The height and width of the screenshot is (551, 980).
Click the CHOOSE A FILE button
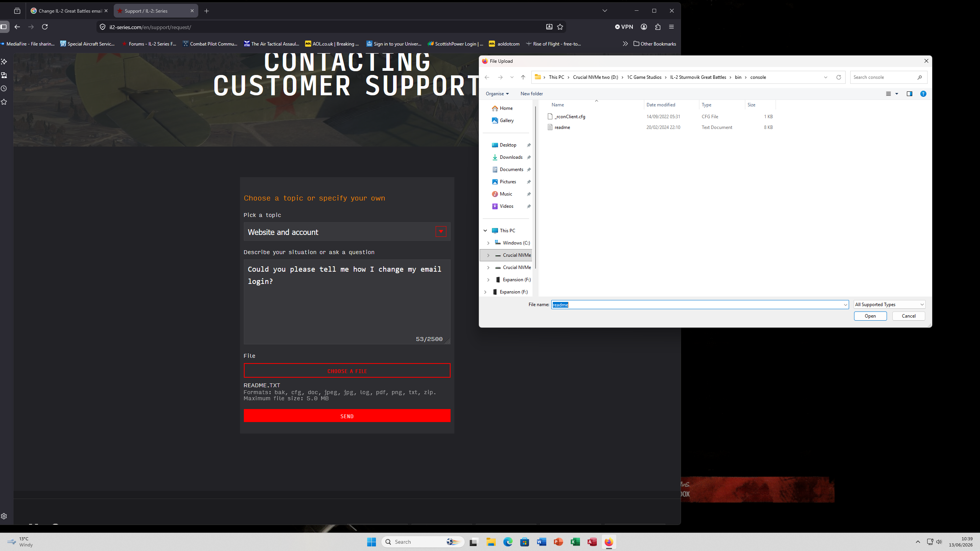(x=347, y=371)
